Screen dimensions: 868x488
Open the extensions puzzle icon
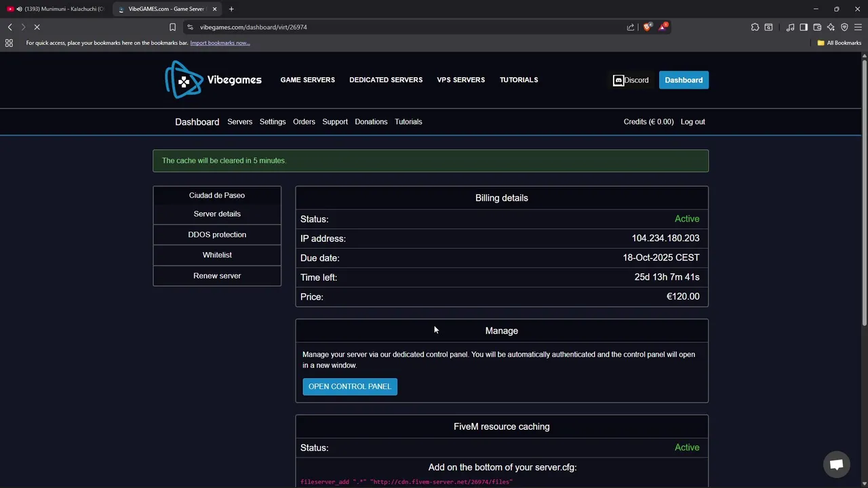755,27
